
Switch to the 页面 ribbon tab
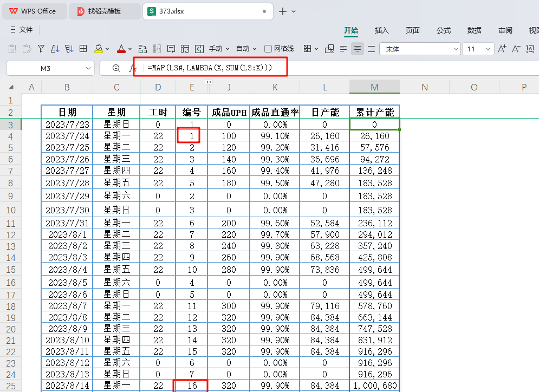coord(412,30)
